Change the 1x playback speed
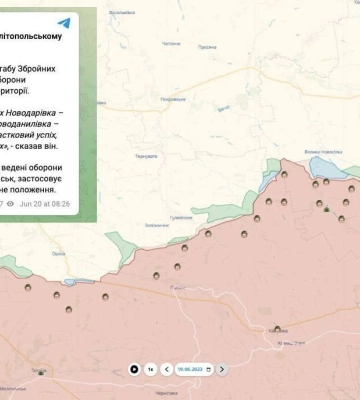Image resolution: width=360 pixels, height=400 pixels. pyautogui.click(x=150, y=369)
